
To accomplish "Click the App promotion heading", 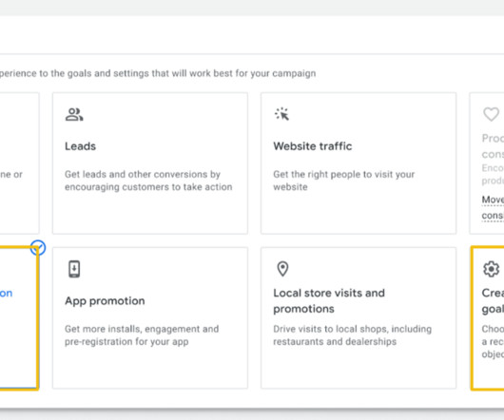I will (x=105, y=301).
